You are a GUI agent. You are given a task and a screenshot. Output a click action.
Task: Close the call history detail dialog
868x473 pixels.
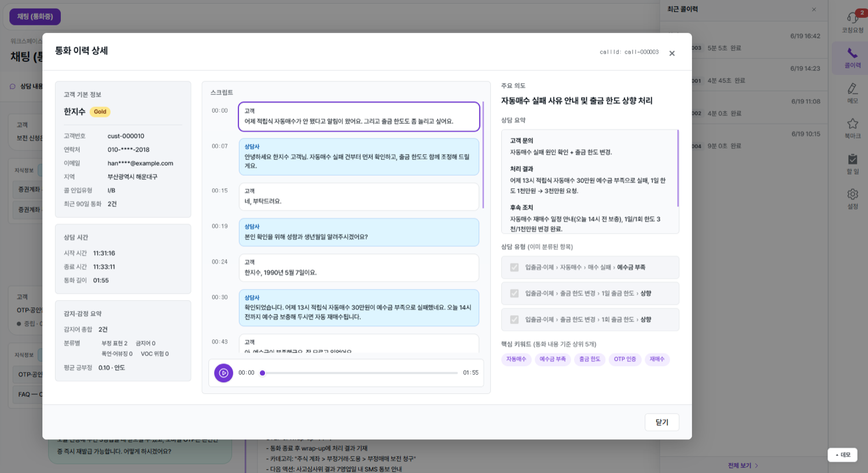(672, 53)
